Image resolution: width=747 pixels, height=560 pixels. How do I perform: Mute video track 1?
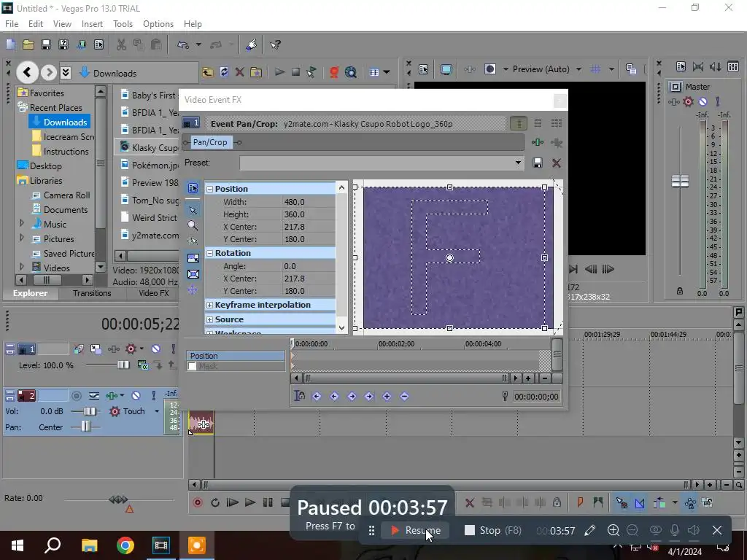coord(155,349)
